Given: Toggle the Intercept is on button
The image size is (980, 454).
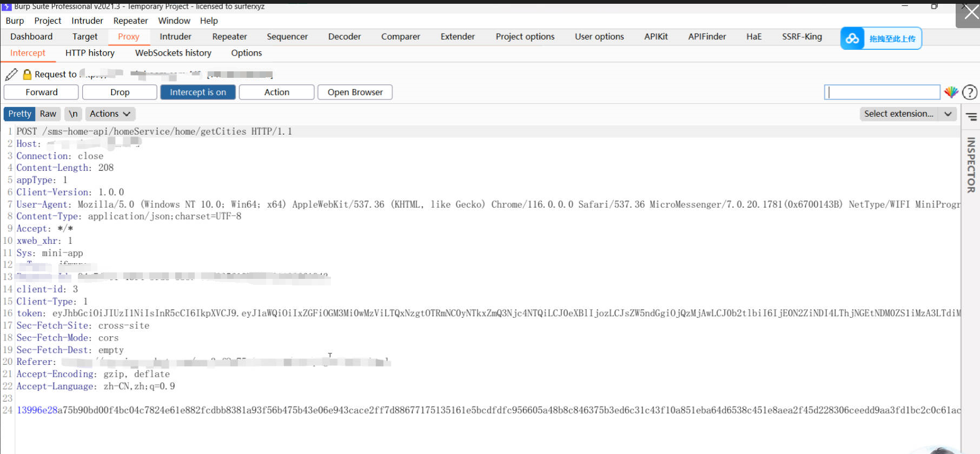Looking at the screenshot, I should [198, 92].
